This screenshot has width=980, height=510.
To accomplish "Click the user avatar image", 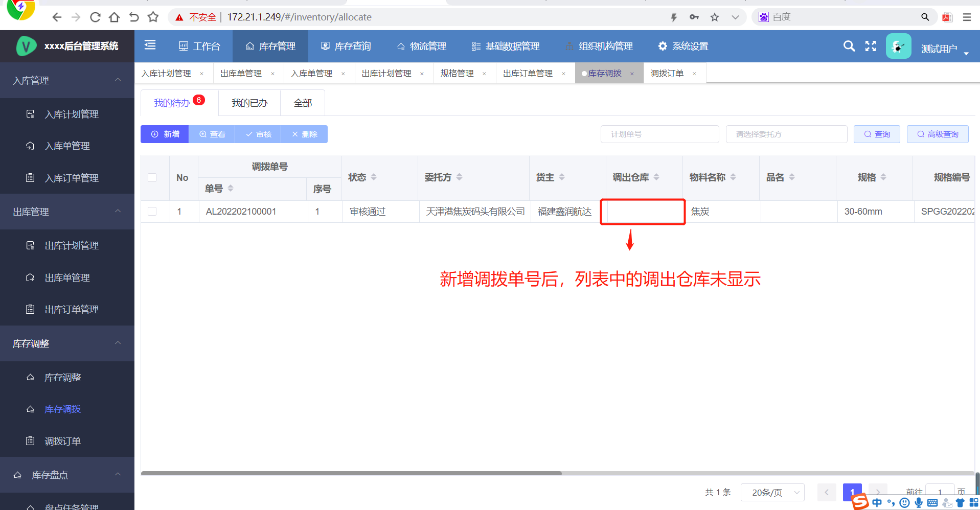I will coord(899,47).
